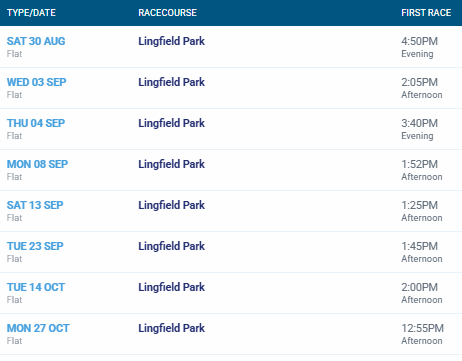Click Lingfield Park in the 08 SEP row
This screenshot has height=361, width=462.
coord(171,164)
